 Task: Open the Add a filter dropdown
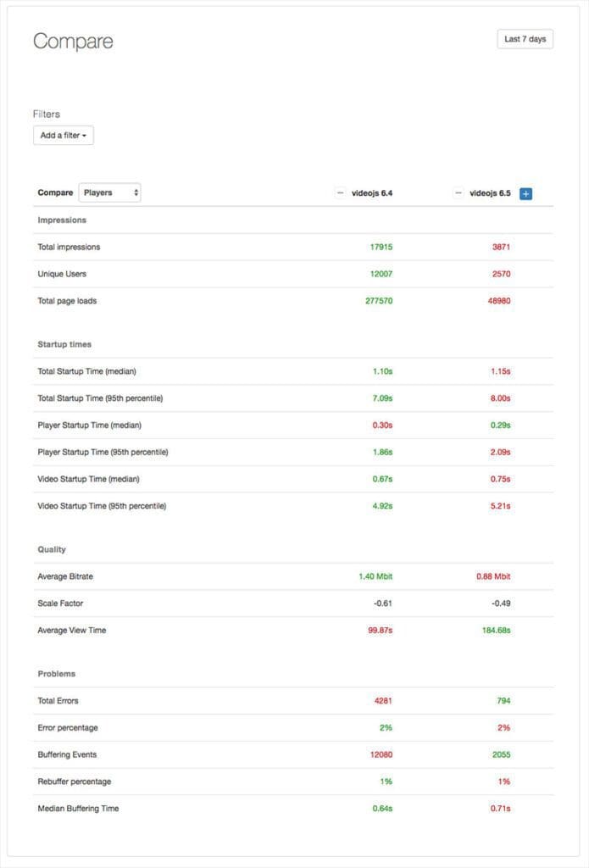click(x=63, y=135)
